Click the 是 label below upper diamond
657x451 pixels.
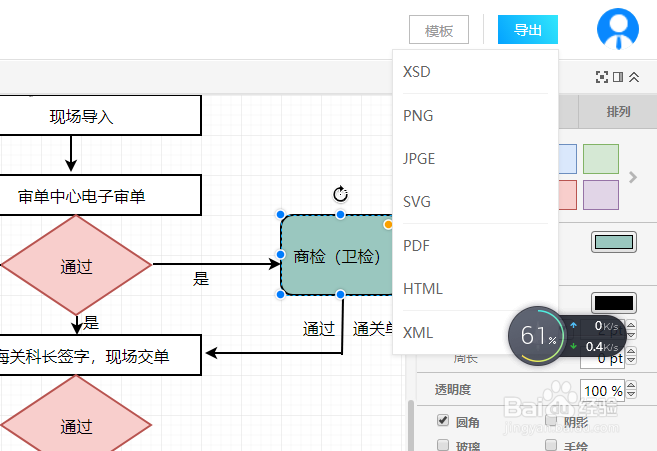pos(91,323)
